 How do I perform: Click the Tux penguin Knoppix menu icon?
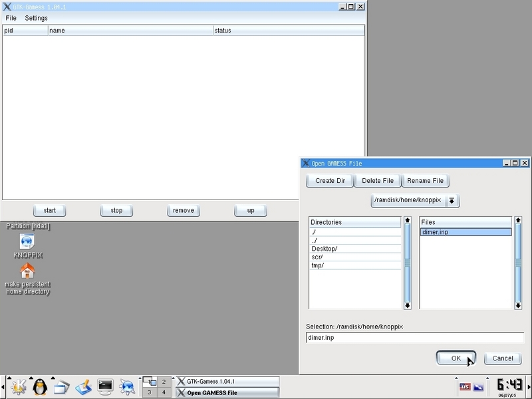point(40,386)
